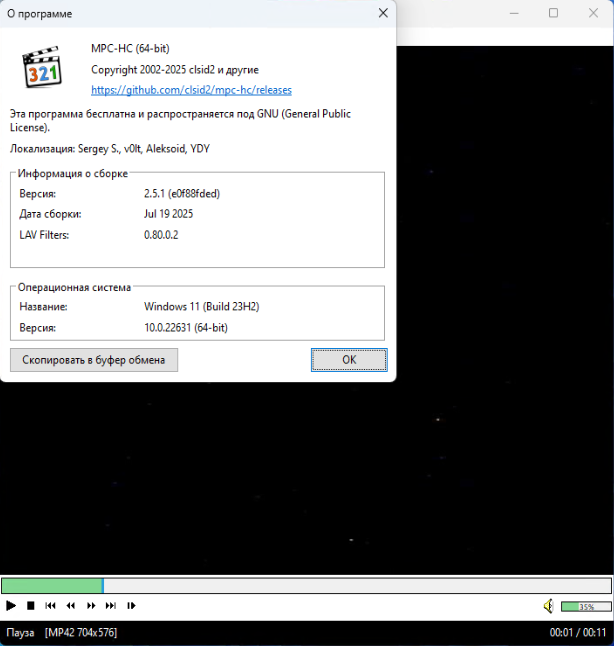Click the Информация о сборке group label
This screenshot has height=646, width=614.
coord(73,173)
